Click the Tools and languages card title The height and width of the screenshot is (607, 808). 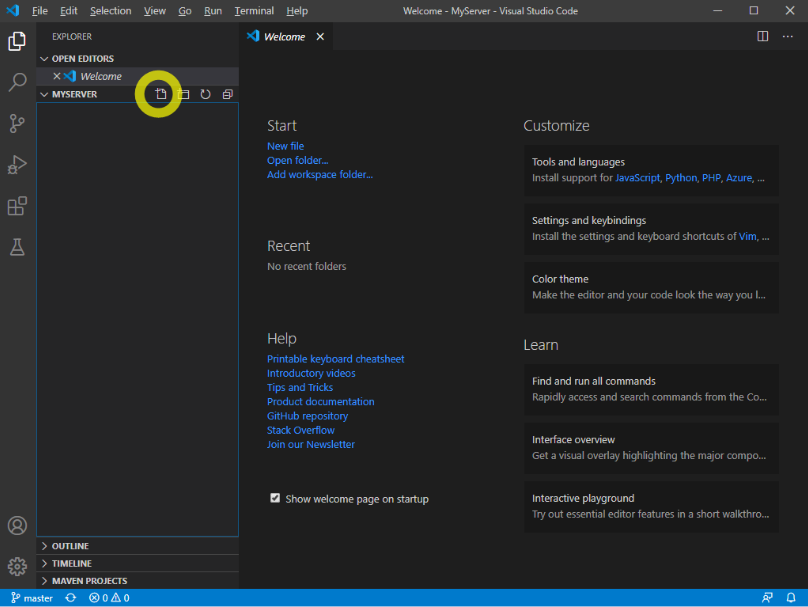[x=578, y=162]
